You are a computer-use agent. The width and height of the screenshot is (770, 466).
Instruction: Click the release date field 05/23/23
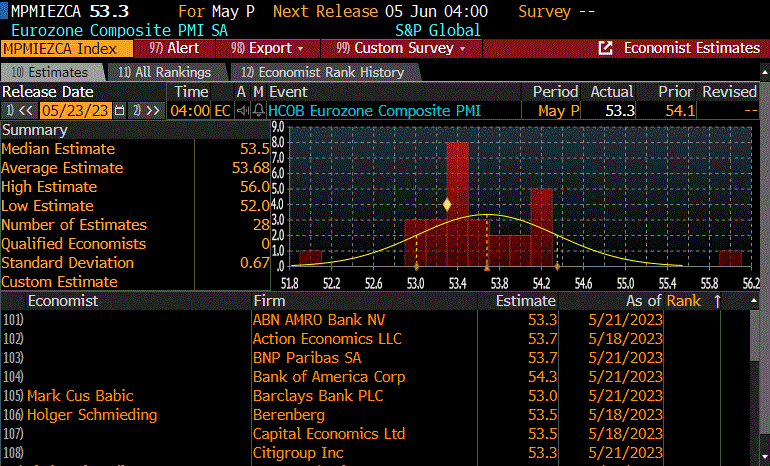75,110
